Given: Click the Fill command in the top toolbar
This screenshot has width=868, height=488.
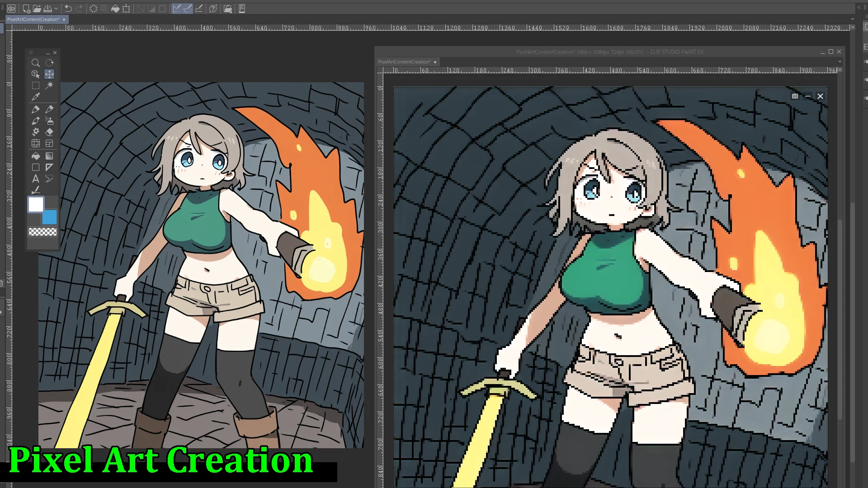Looking at the screenshot, I should pyautogui.click(x=115, y=9).
